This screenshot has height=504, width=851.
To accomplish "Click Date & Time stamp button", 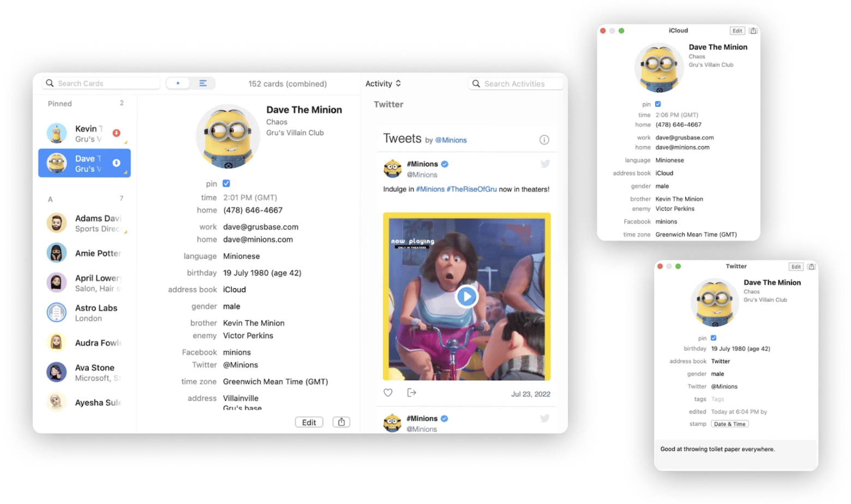I will pyautogui.click(x=730, y=424).
